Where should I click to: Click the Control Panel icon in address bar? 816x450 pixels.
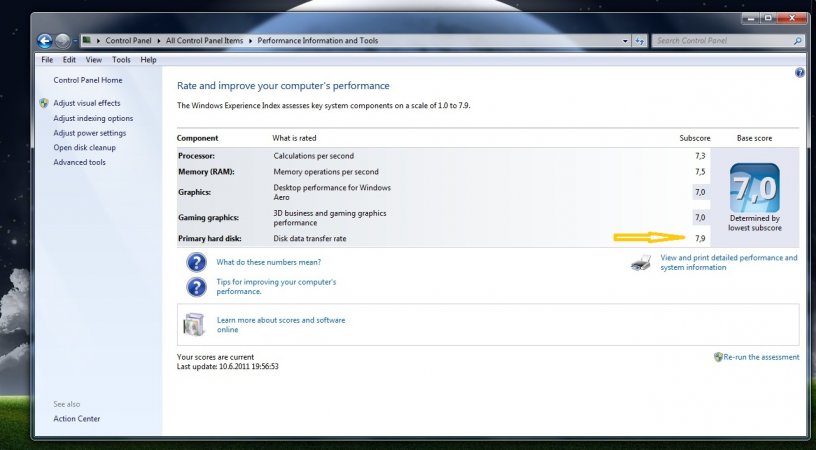point(87,40)
